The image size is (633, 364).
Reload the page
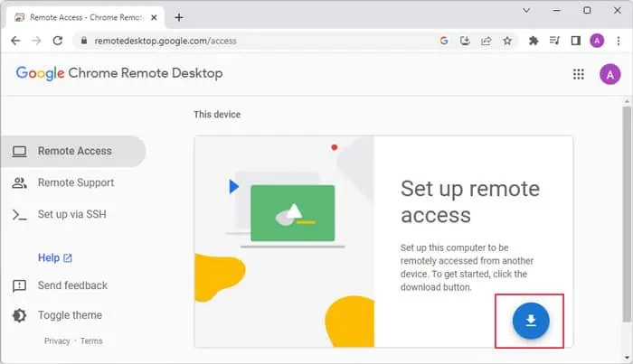(58, 41)
